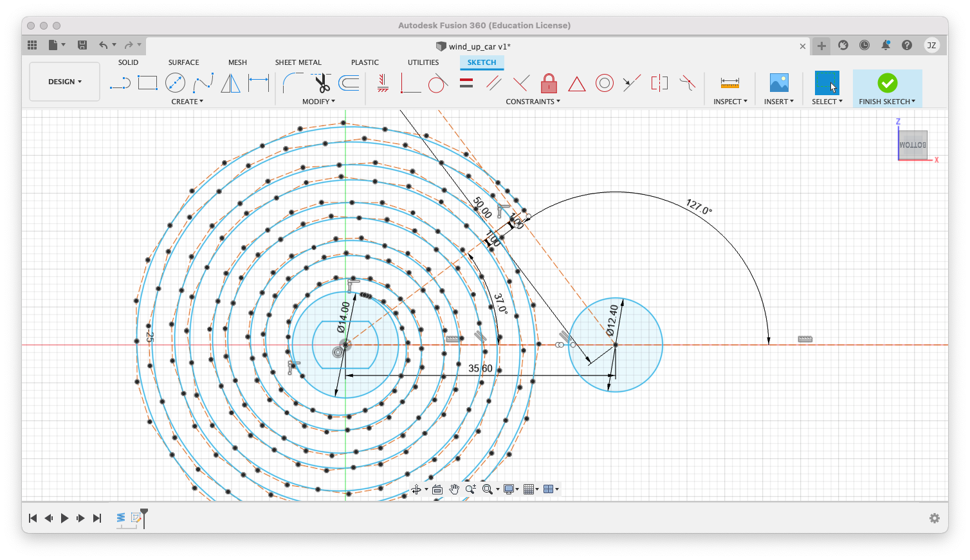Viewport: 970px width, 560px height.
Task: Click the Finish Sketch checkmark button
Action: 887,83
